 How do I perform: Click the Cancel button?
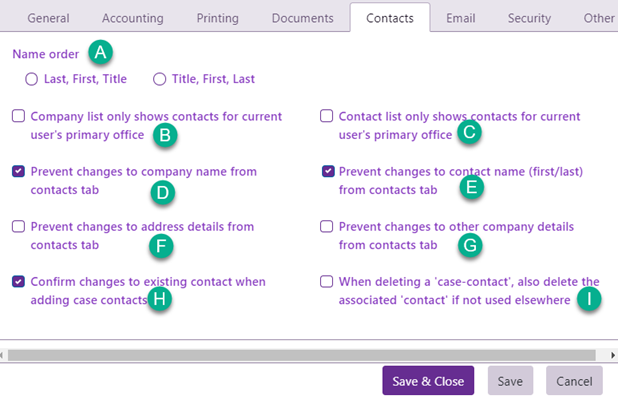(x=574, y=381)
